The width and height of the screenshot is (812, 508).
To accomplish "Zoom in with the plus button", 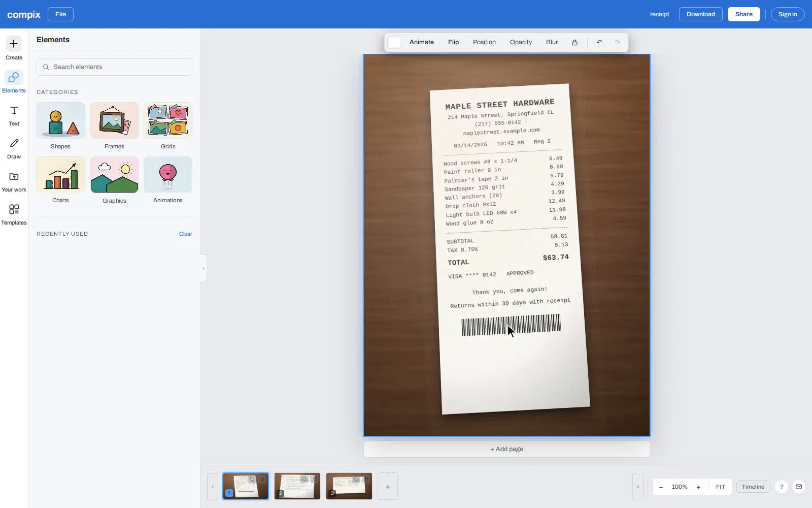I will click(x=698, y=487).
